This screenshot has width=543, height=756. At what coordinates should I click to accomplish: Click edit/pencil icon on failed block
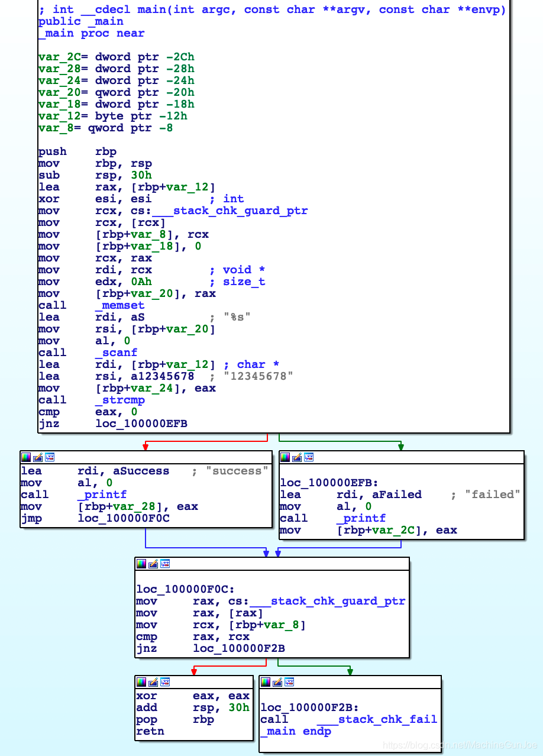[x=297, y=457]
